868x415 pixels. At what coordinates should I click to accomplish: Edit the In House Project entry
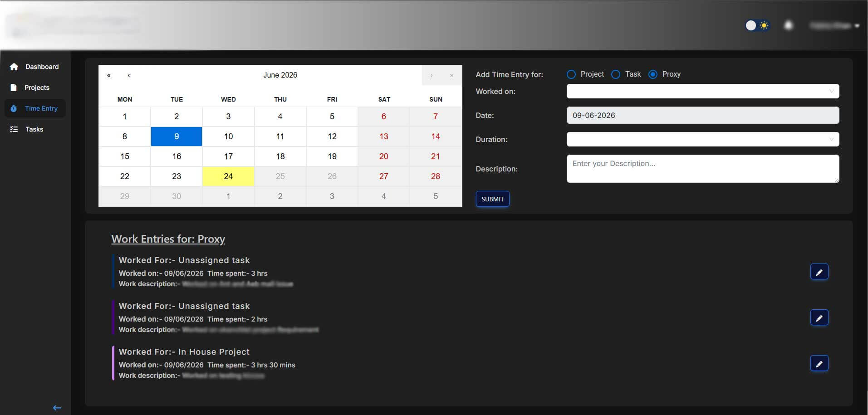pyautogui.click(x=819, y=363)
